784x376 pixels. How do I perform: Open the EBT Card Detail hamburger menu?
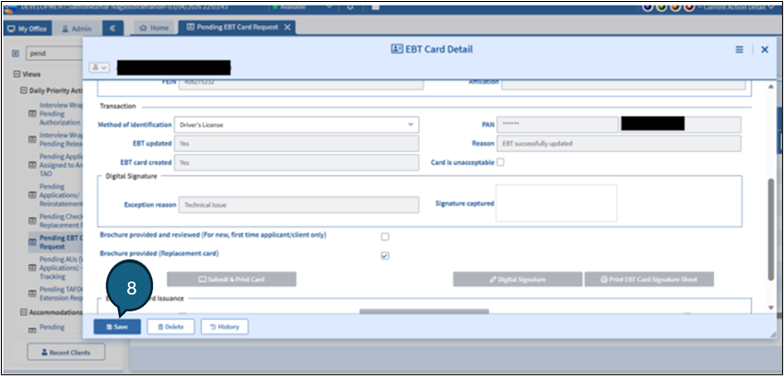(x=740, y=50)
